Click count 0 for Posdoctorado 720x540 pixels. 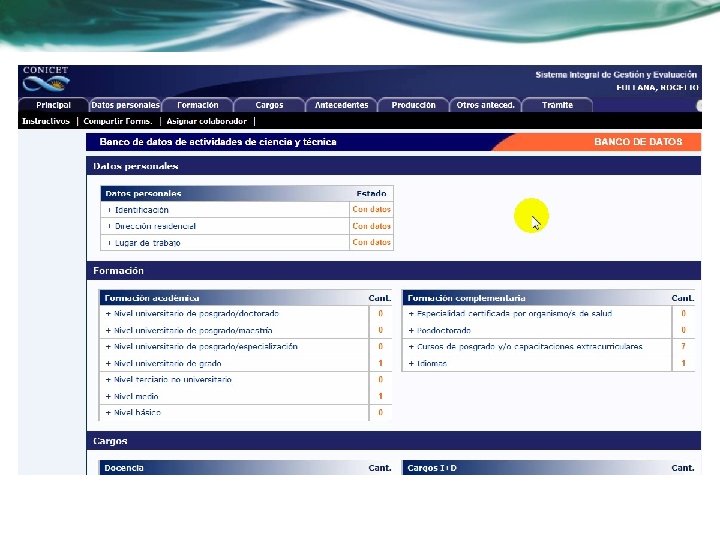pos(683,330)
